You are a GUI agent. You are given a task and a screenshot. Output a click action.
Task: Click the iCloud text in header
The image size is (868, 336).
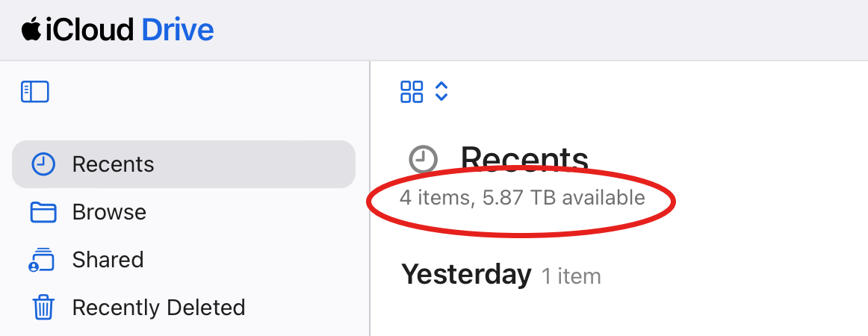[90, 30]
